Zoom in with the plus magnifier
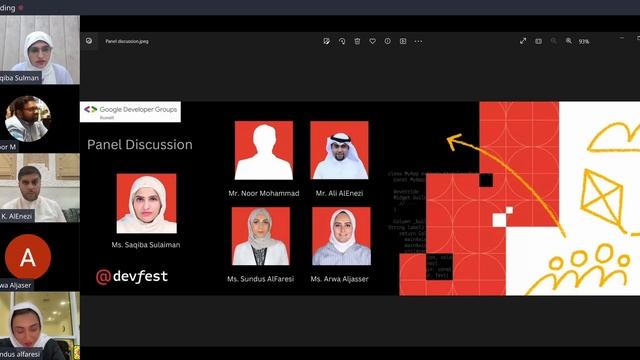640x360 pixels. (569, 41)
